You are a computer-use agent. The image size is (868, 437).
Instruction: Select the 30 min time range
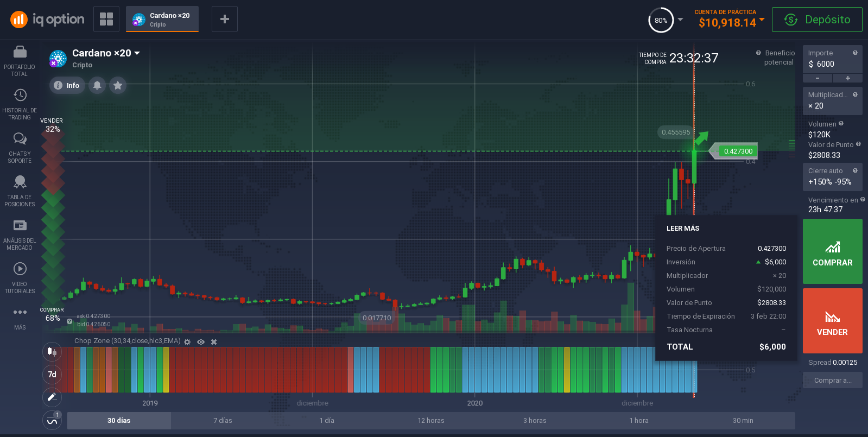[x=743, y=421]
